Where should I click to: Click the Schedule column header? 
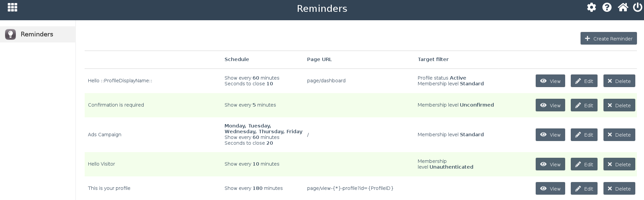click(237, 59)
